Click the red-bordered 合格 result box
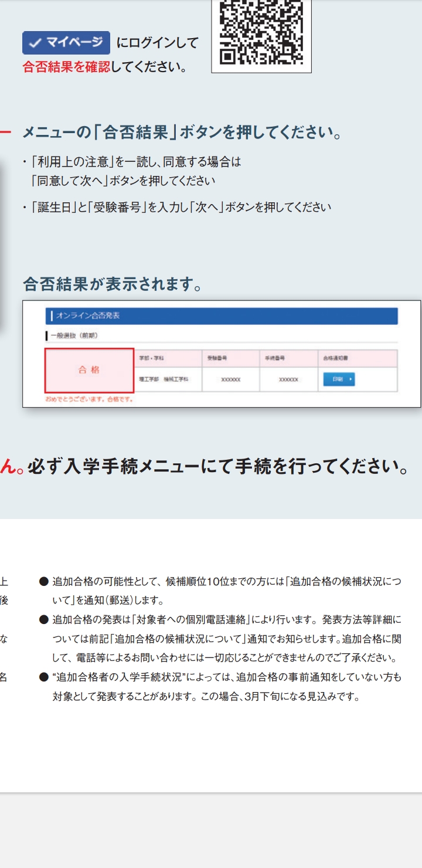 (x=89, y=370)
